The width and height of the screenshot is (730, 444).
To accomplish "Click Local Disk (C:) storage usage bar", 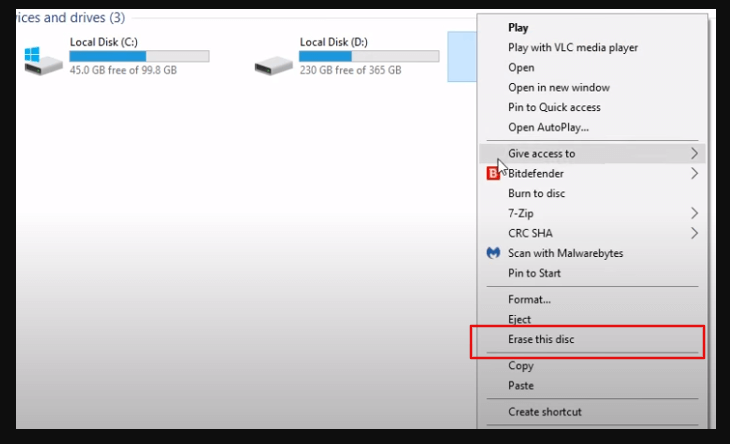I will (x=139, y=56).
